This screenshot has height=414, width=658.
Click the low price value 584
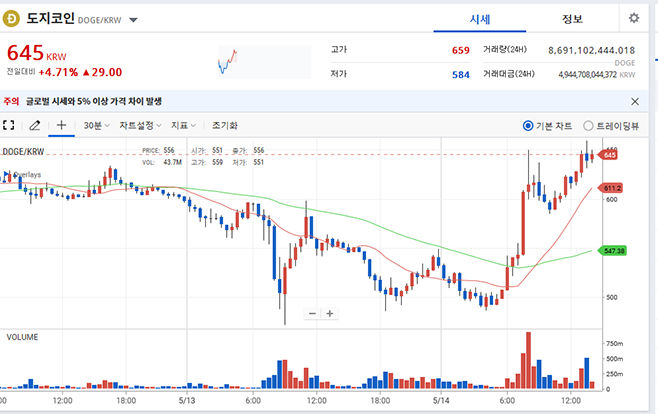(x=460, y=75)
